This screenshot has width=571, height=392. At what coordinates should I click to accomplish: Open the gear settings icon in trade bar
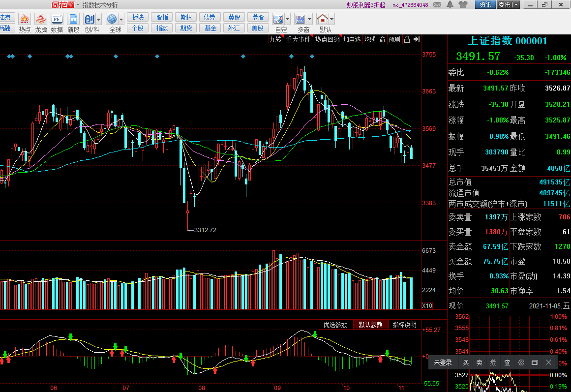pyautogui.click(x=521, y=362)
